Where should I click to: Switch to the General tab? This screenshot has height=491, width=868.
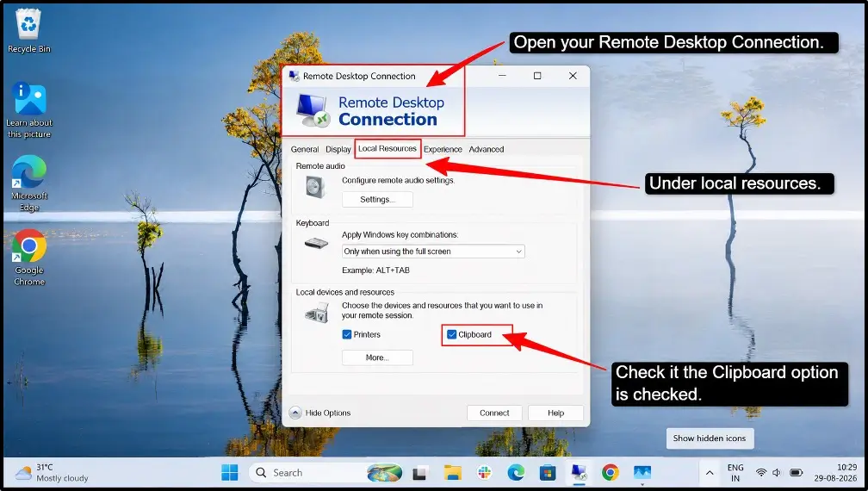tap(305, 150)
